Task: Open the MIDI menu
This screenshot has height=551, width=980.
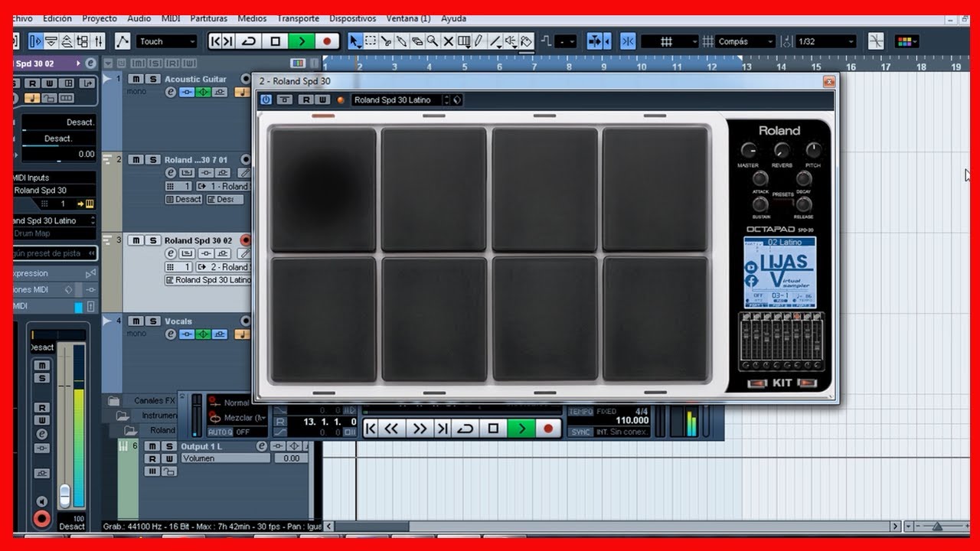Action: (x=171, y=18)
